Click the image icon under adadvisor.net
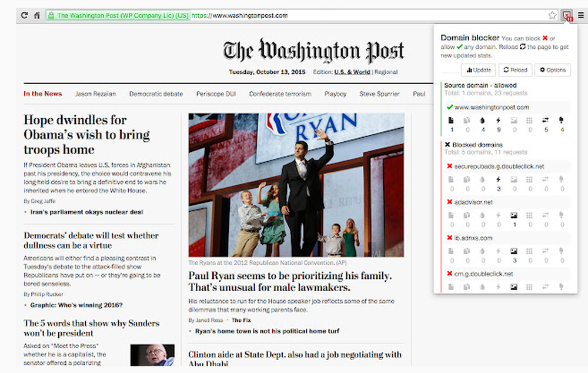 coord(514,215)
